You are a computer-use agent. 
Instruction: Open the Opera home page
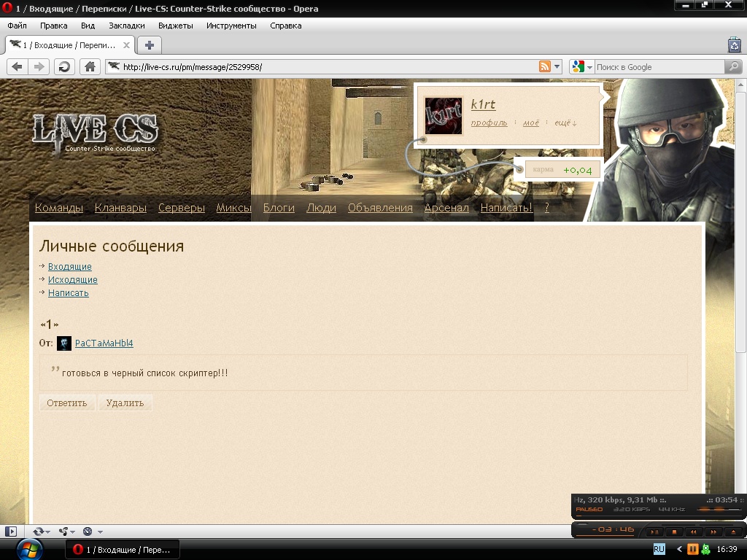(90, 66)
